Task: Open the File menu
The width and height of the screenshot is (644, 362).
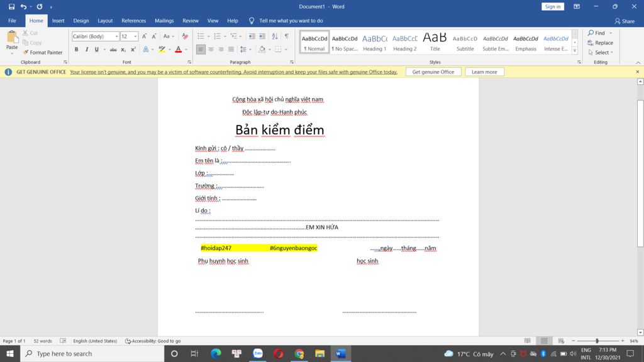Action: (x=13, y=21)
